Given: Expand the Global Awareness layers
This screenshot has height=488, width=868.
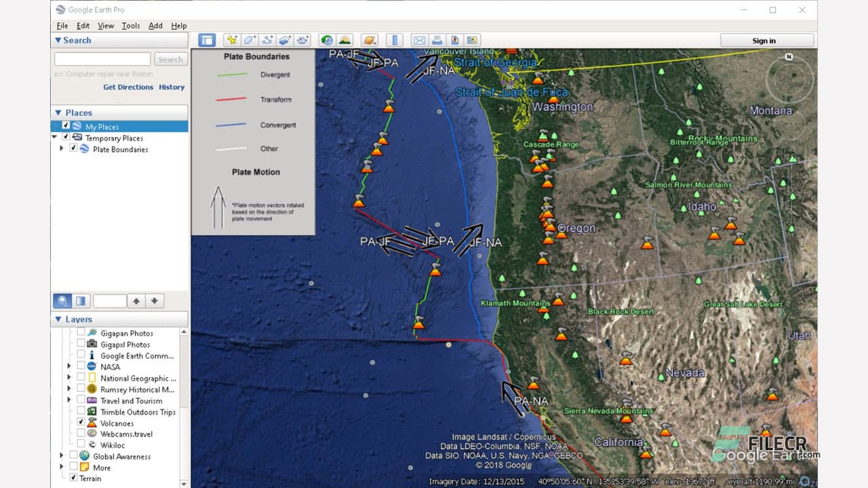Looking at the screenshot, I should click(61, 455).
